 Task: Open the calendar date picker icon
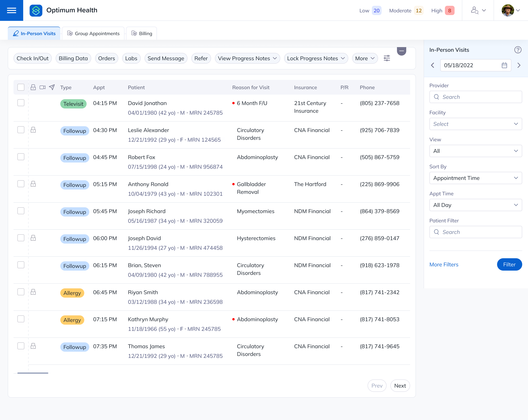pyautogui.click(x=504, y=65)
